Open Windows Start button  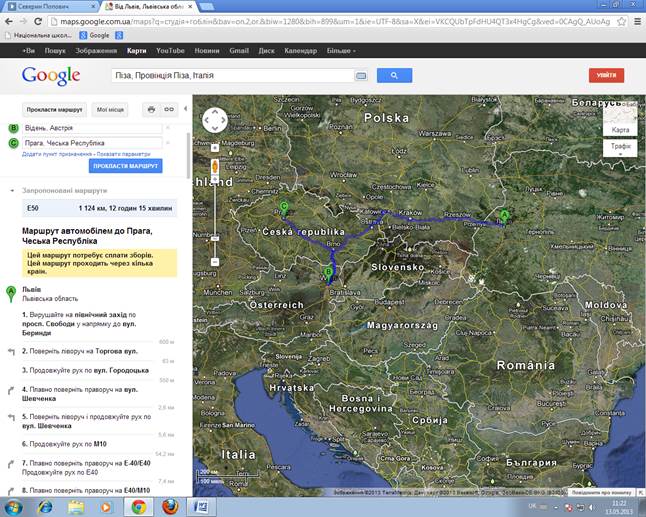pos(14,507)
